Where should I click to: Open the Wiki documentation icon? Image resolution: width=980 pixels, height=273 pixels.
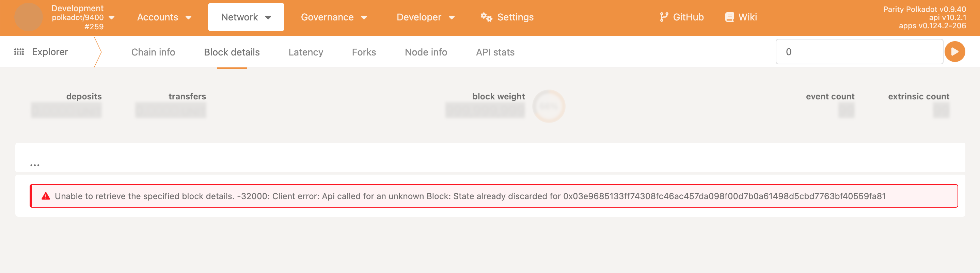pos(729,17)
